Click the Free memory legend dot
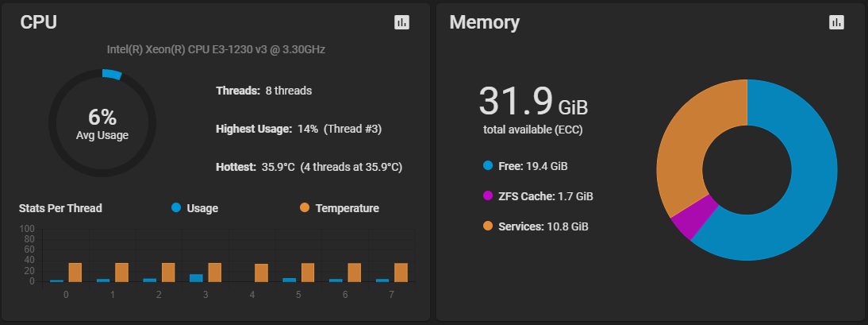 tap(488, 165)
